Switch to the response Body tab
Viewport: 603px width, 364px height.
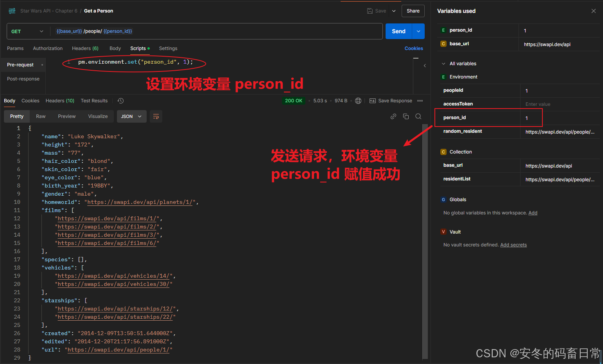click(x=9, y=101)
